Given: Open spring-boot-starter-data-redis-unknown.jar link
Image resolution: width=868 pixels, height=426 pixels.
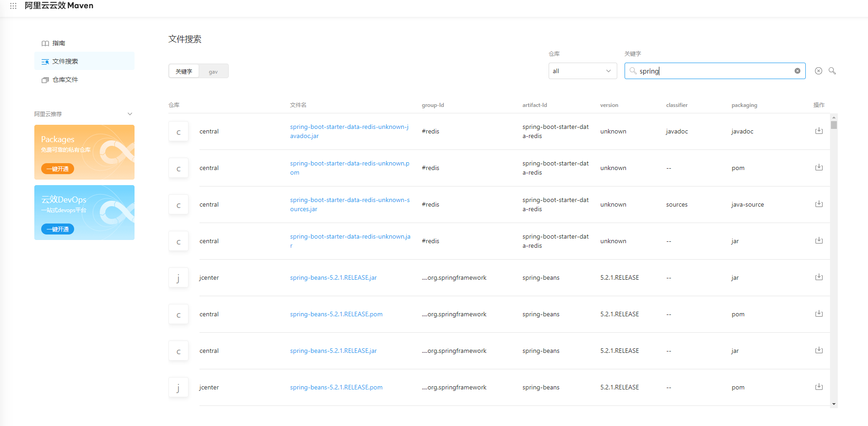Looking at the screenshot, I should click(x=350, y=241).
